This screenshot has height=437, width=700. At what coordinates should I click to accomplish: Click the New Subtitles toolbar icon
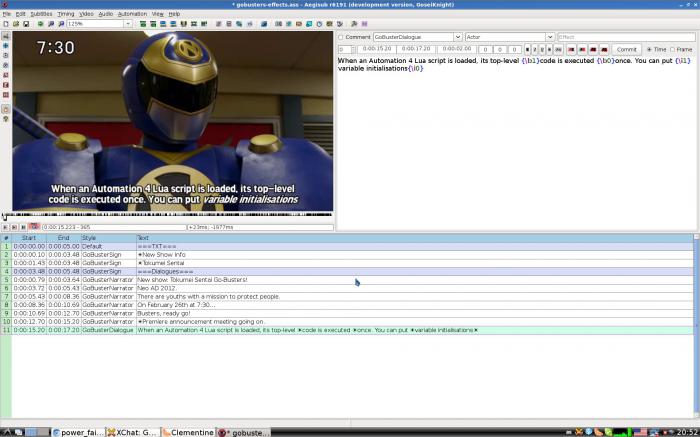click(6, 24)
